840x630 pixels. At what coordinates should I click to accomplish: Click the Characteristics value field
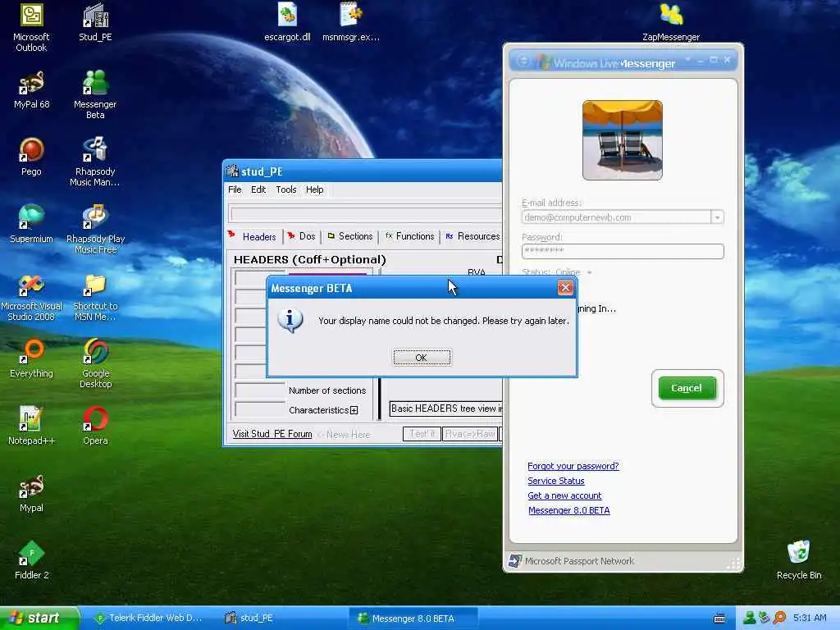[x=259, y=410]
